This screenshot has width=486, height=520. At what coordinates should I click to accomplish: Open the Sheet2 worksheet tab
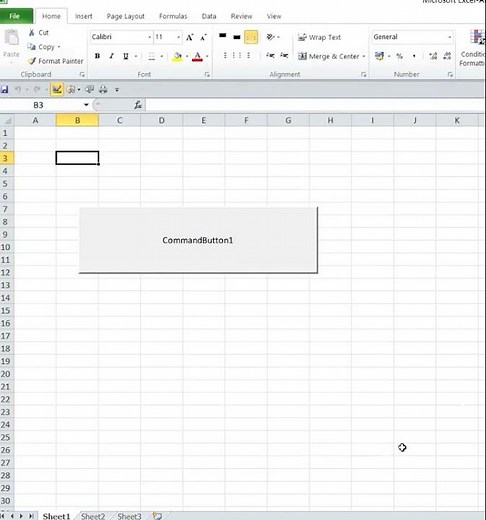[93, 516]
